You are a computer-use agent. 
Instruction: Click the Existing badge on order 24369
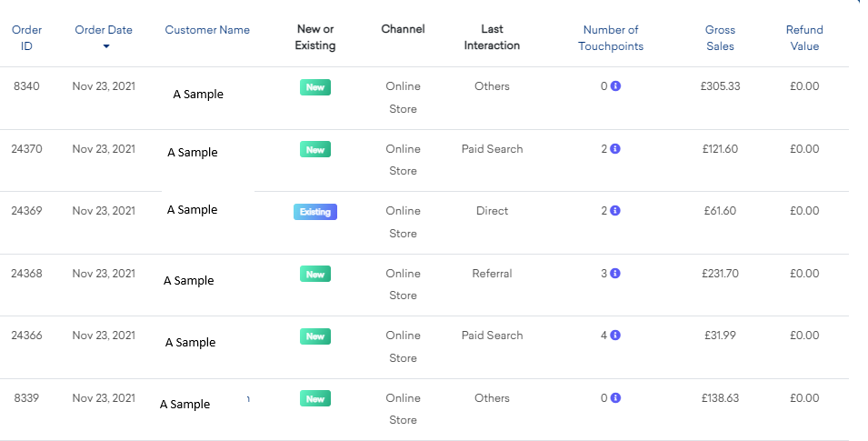click(x=315, y=212)
